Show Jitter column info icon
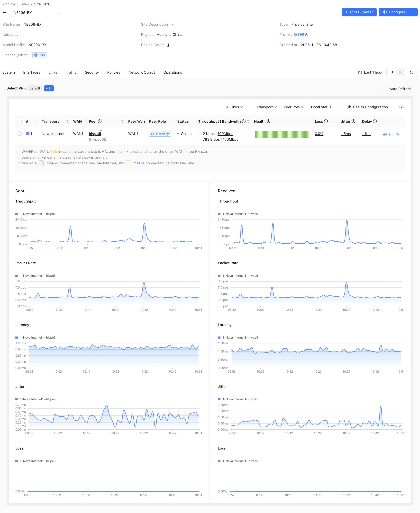This screenshot has height=513, width=420. point(353,121)
